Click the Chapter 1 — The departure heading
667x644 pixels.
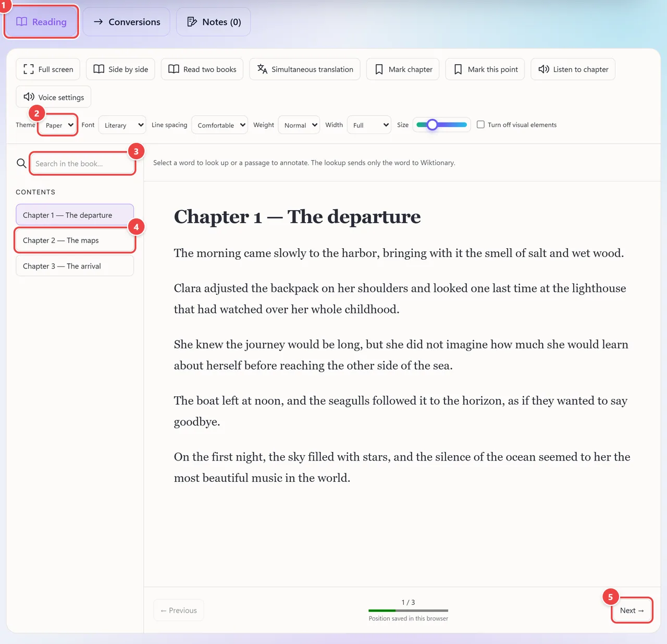tap(298, 216)
